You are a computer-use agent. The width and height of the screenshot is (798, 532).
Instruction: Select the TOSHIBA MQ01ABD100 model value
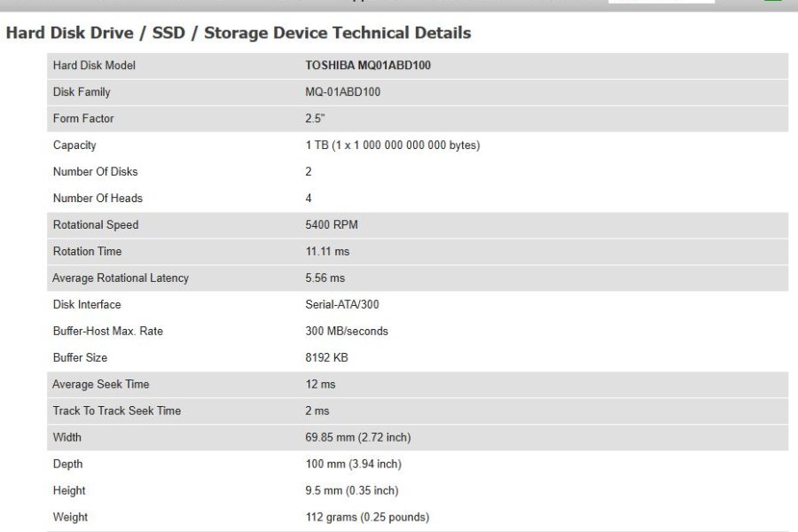coord(368,65)
